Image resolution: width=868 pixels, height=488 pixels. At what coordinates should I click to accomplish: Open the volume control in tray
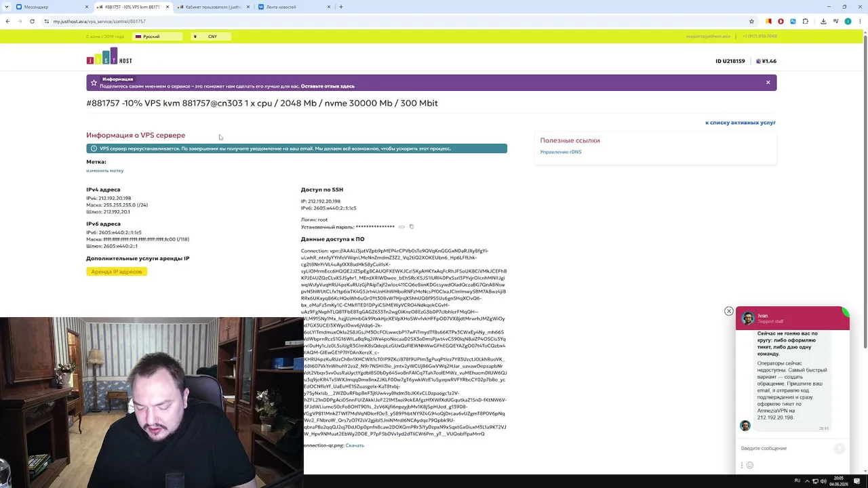click(x=823, y=481)
